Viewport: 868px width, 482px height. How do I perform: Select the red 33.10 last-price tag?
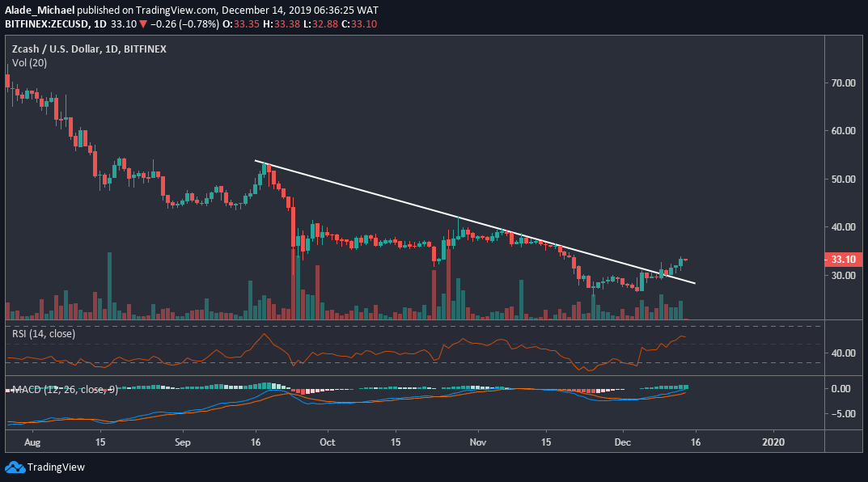point(845,260)
